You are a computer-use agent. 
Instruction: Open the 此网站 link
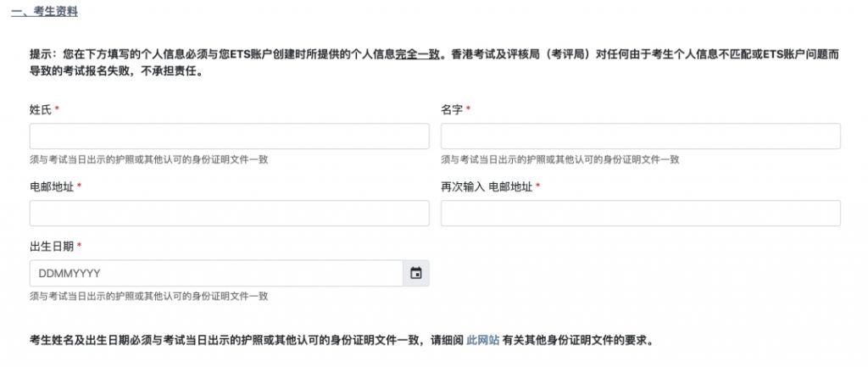[482, 341]
